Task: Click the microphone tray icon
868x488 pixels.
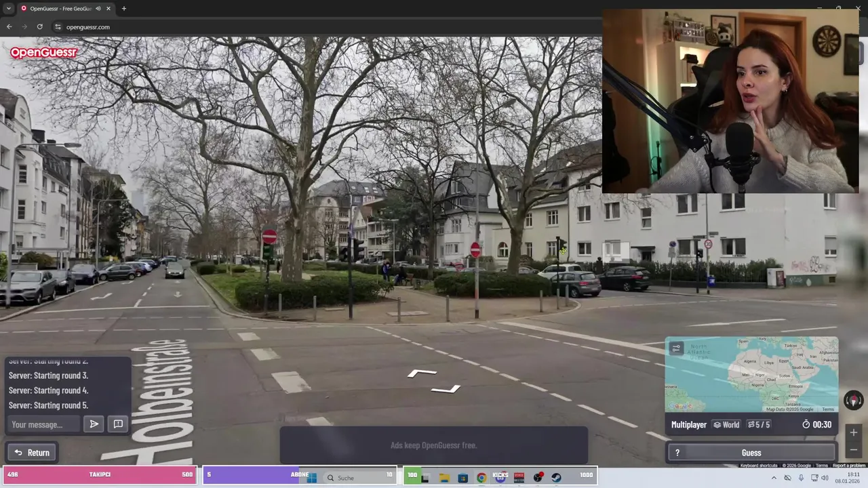Action: coord(802,478)
